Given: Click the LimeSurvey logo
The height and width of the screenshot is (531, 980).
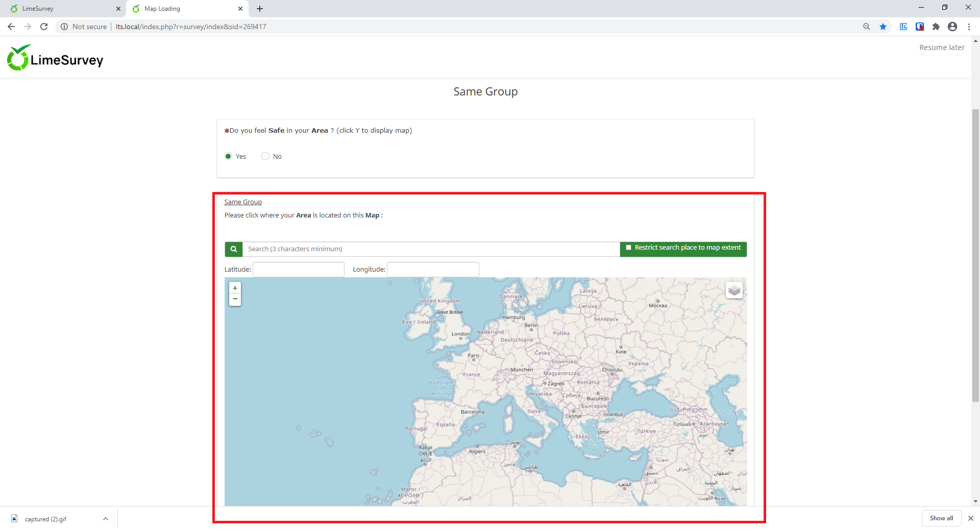Looking at the screenshot, I should point(55,59).
